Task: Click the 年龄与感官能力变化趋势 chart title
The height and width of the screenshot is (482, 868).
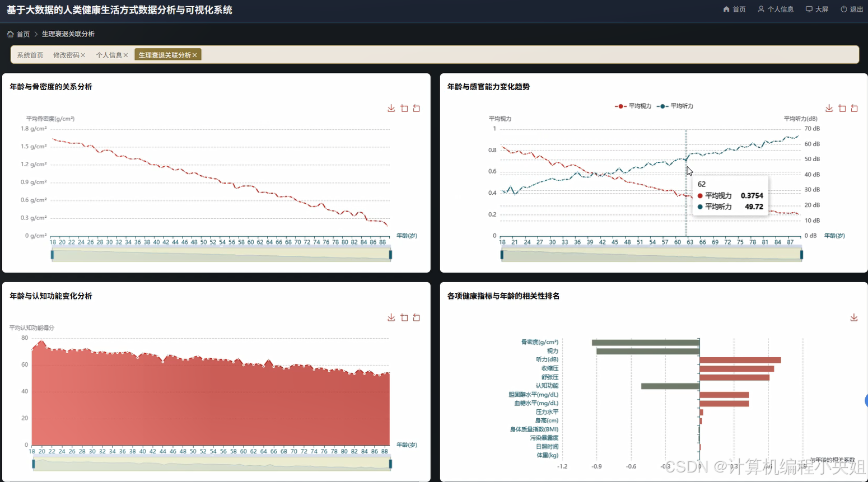Action: pos(488,87)
